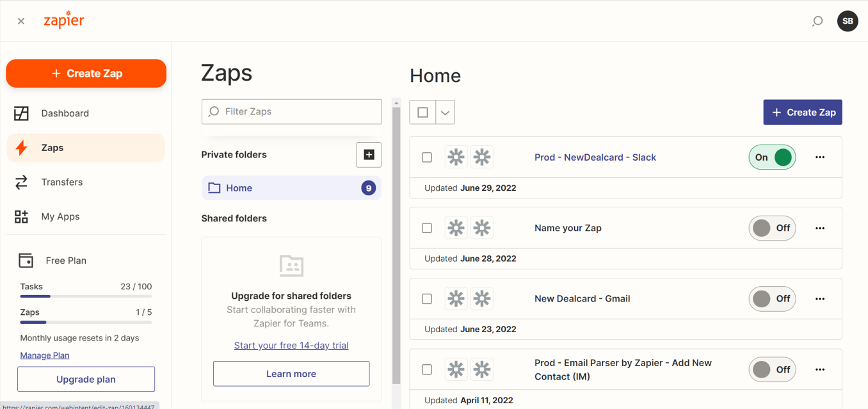868x409 pixels.
Task: Click the orange Create Zap button
Action: [86, 74]
